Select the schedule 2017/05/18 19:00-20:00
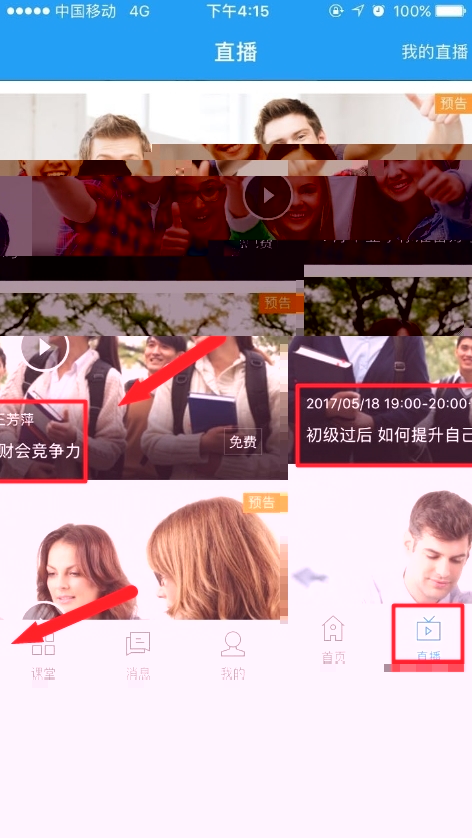The image size is (472, 838). (387, 404)
